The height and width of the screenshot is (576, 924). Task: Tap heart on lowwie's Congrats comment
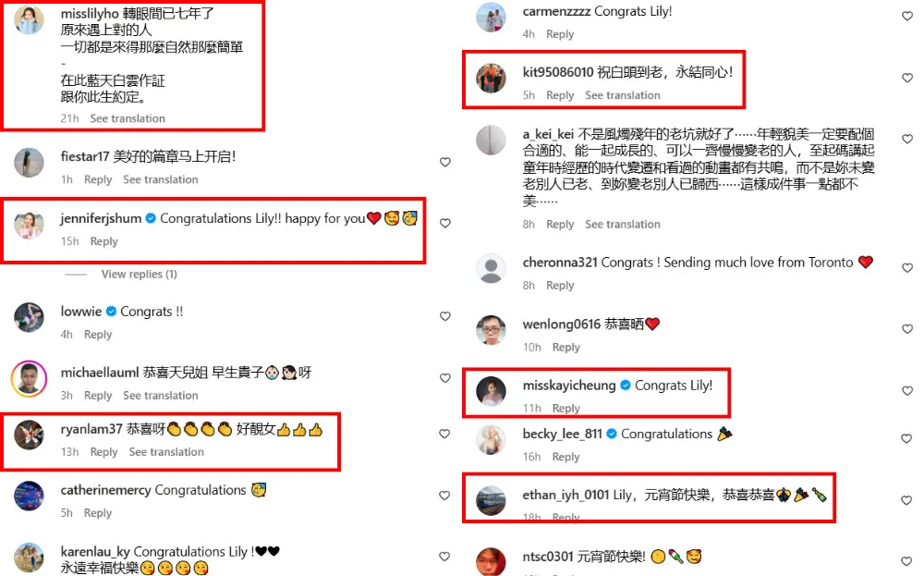[445, 316]
